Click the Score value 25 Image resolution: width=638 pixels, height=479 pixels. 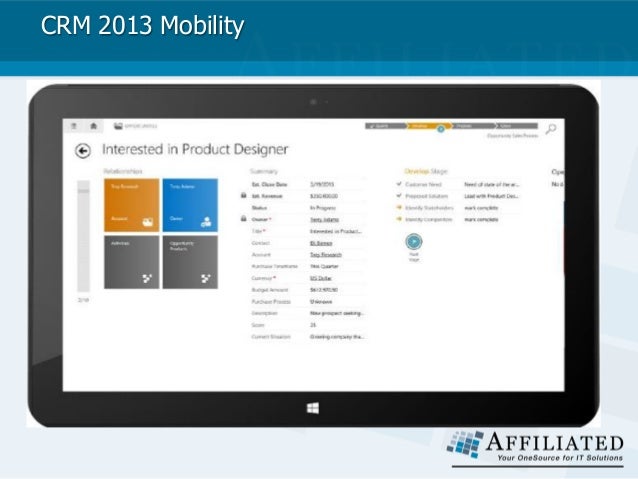click(313, 325)
